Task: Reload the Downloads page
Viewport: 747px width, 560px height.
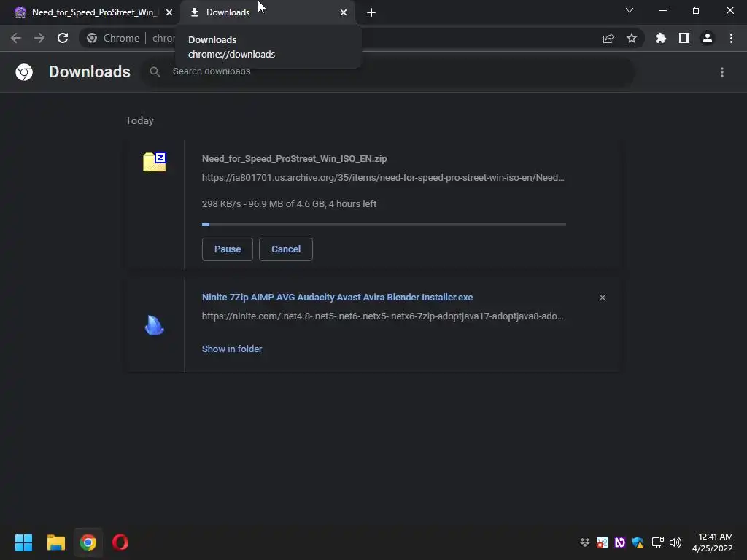Action: click(x=63, y=38)
